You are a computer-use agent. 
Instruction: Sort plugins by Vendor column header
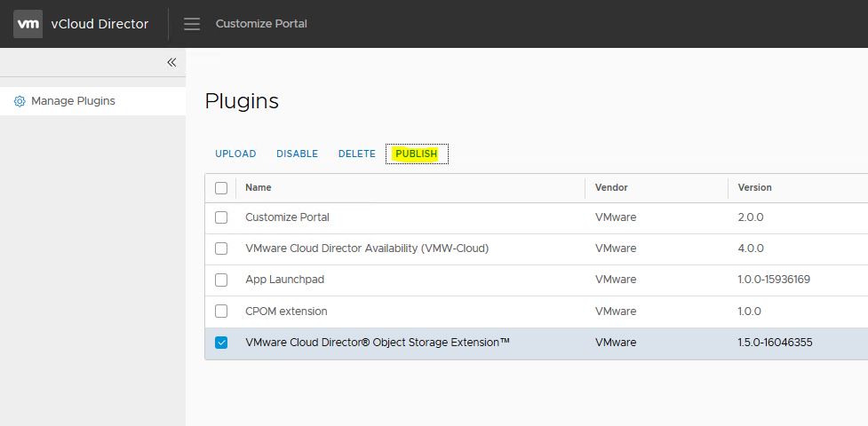[x=611, y=187]
